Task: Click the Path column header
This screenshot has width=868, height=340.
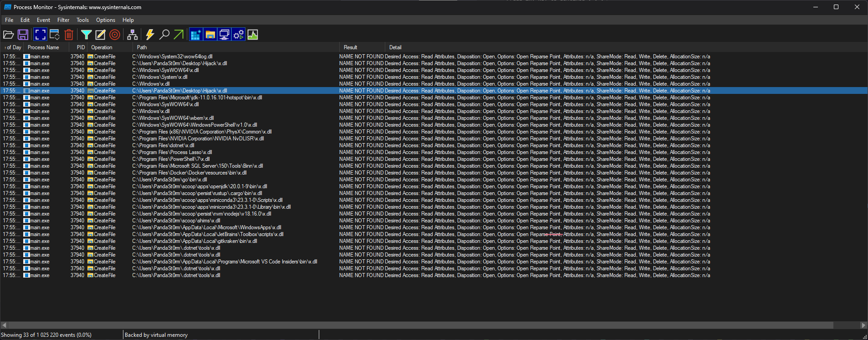Action: click(x=236, y=47)
